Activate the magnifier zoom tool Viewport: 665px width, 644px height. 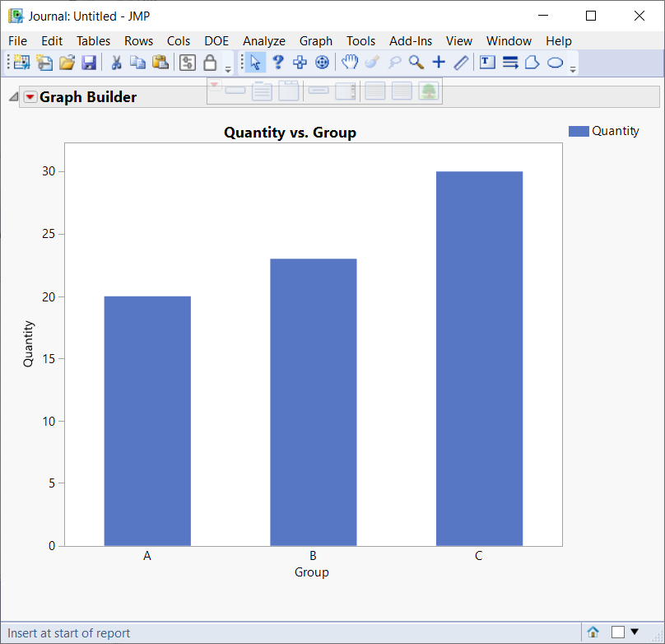pyautogui.click(x=416, y=62)
